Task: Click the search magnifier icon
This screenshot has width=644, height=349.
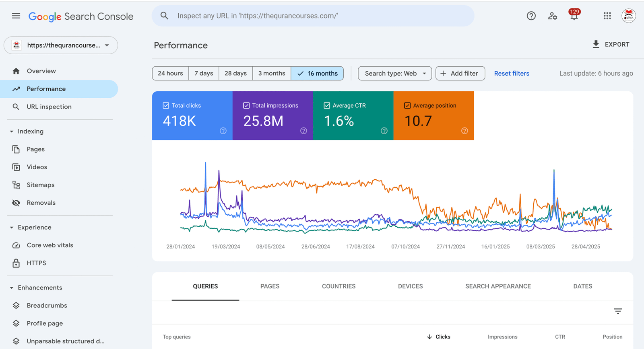Action: [x=164, y=16]
